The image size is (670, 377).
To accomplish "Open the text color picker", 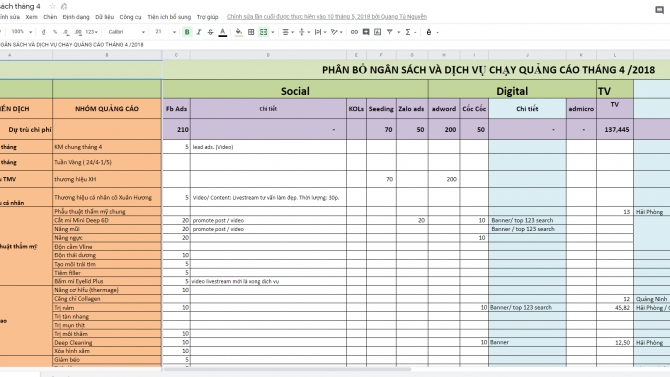I will [x=223, y=32].
